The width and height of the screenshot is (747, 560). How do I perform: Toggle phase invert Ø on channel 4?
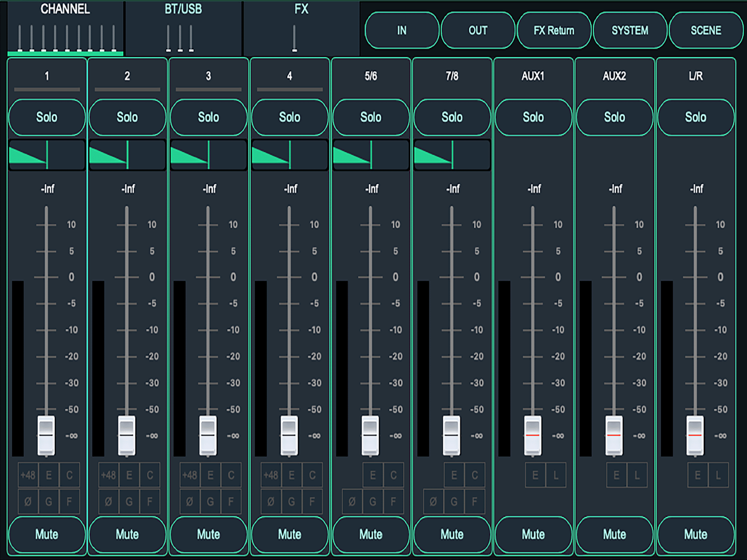(271, 501)
